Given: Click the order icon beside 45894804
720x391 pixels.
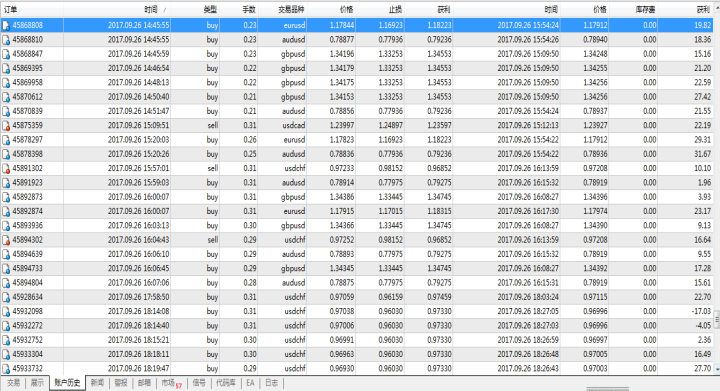Looking at the screenshot, I should tap(6, 283).
